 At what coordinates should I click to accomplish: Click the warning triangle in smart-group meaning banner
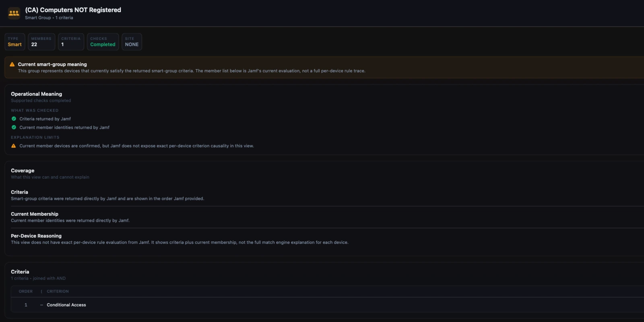[12, 64]
